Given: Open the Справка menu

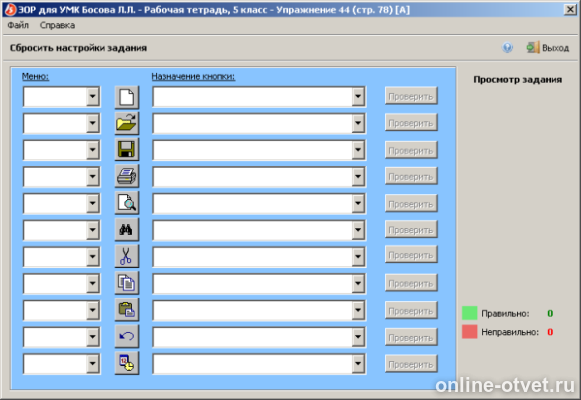Looking at the screenshot, I should (57, 25).
